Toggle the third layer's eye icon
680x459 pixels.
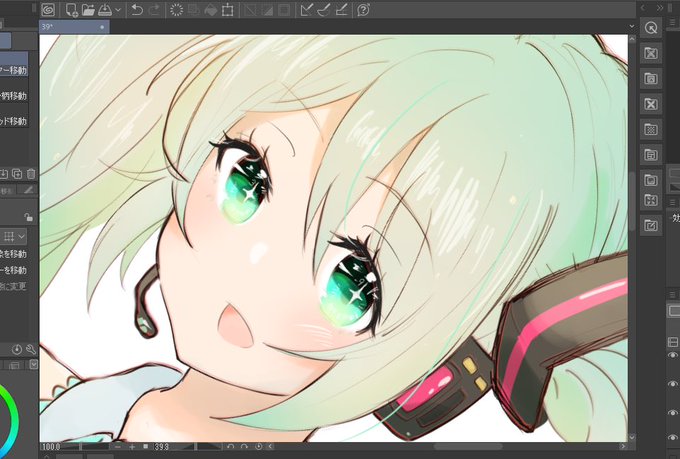[673, 413]
